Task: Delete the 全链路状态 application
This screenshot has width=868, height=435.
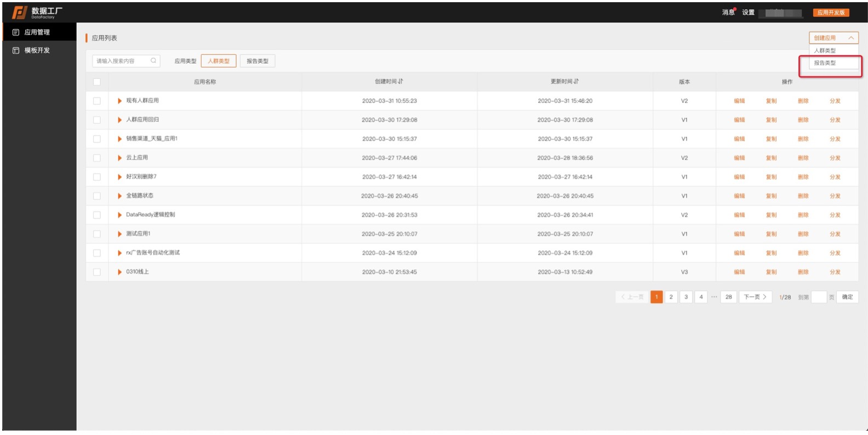Action: [x=803, y=196]
